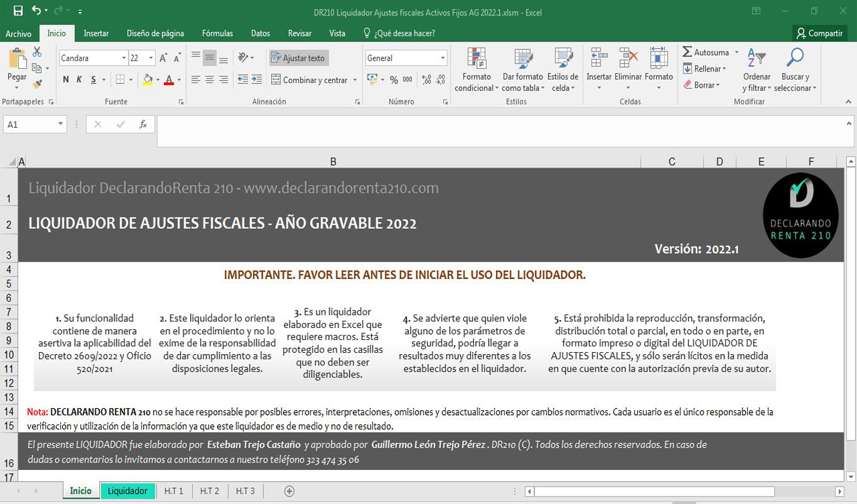This screenshot has height=504, width=857.
Task: Align text right
Action: (x=224, y=80)
